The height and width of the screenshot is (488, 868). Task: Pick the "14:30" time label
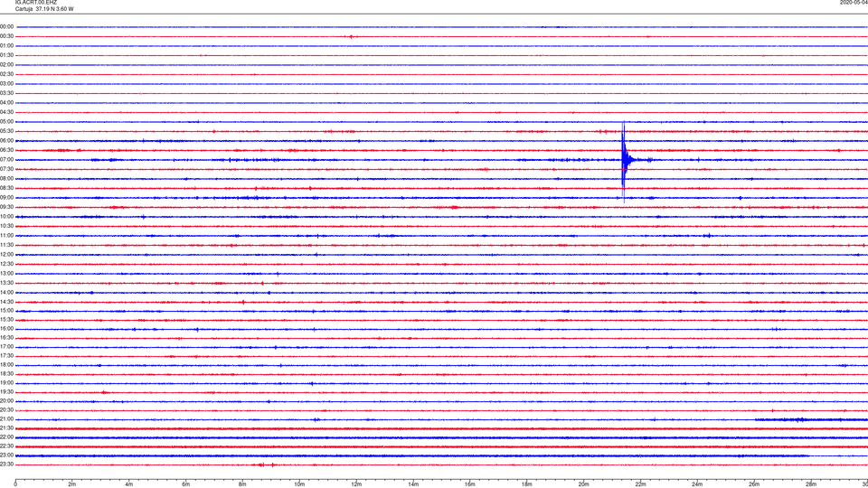6,302
